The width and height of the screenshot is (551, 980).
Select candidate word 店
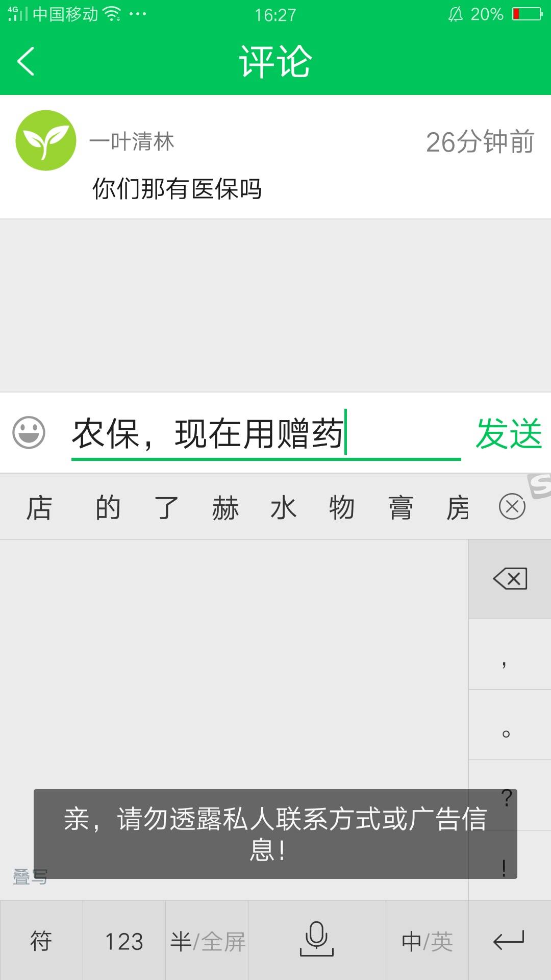pyautogui.click(x=39, y=508)
